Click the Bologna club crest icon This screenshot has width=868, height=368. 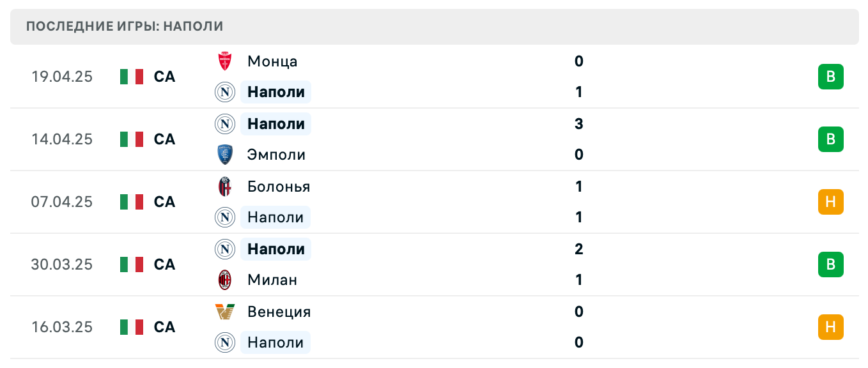click(224, 187)
